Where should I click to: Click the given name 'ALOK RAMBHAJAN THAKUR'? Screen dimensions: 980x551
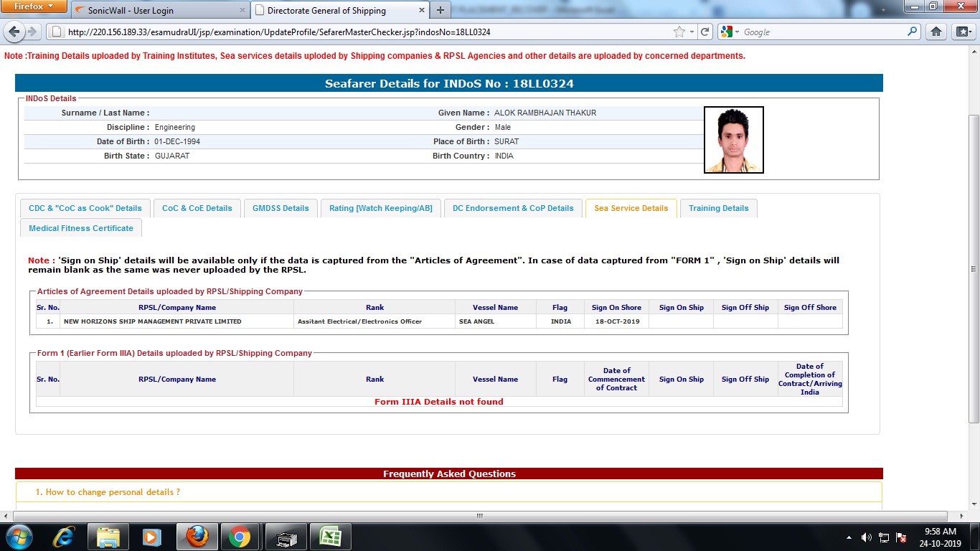pyautogui.click(x=545, y=113)
